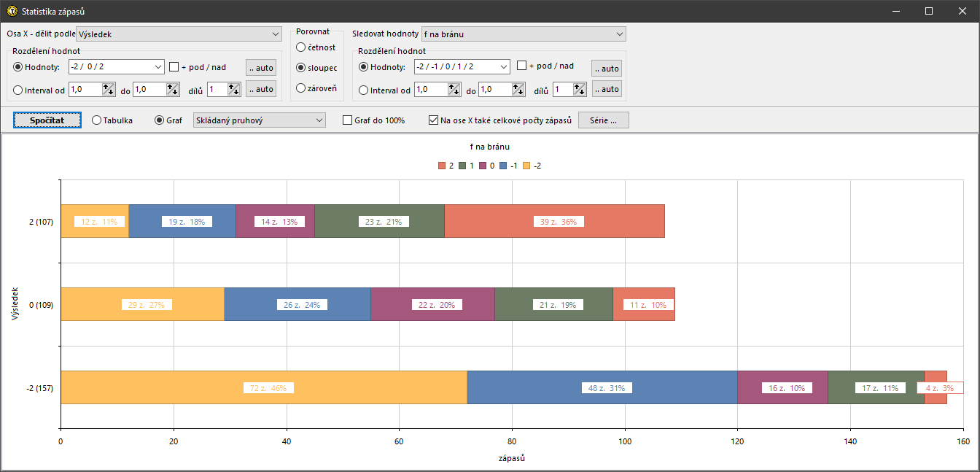Click '.. auto' beside Sledovat hodnoty Hodnoty row

point(607,69)
